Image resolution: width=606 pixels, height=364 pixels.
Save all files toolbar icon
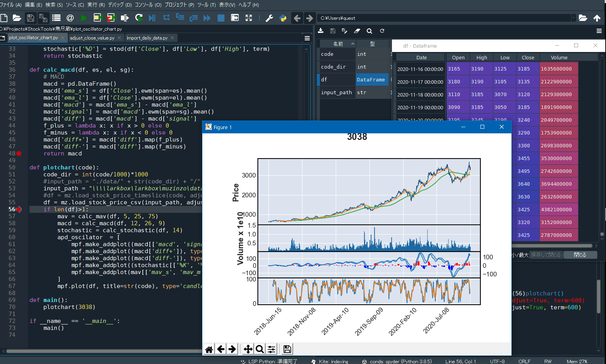pyautogui.click(x=43, y=18)
